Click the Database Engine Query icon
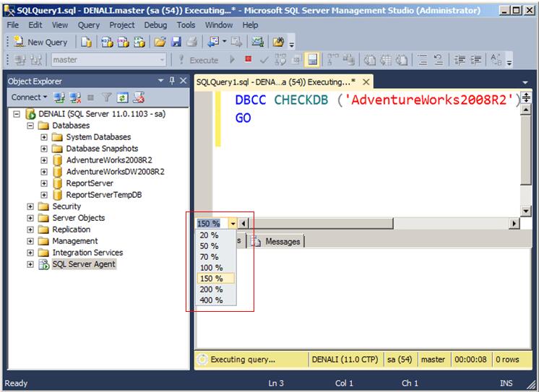Viewport: 539px width, 392px height. click(x=86, y=43)
